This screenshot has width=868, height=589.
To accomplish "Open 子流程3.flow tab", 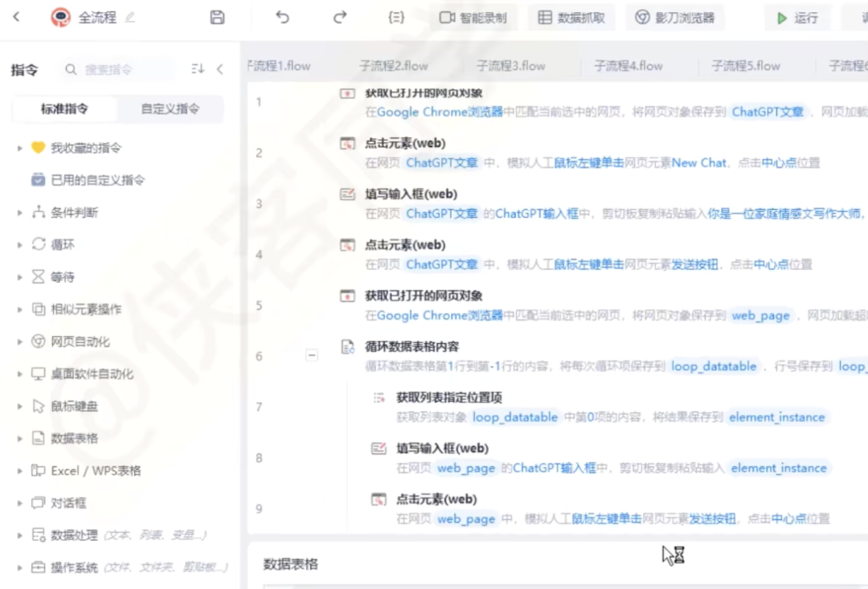I will [x=511, y=66].
